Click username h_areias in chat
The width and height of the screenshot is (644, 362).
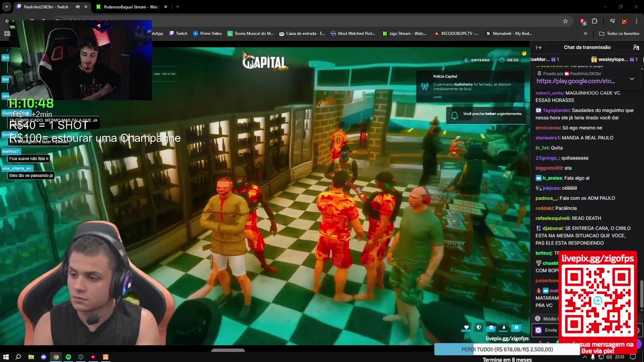[x=552, y=178]
